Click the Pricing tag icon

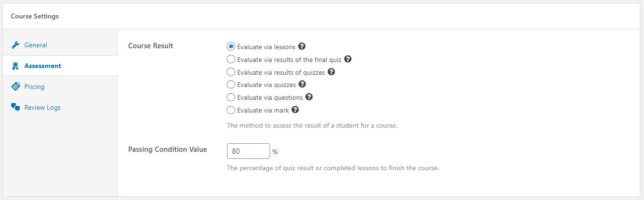[x=16, y=87]
